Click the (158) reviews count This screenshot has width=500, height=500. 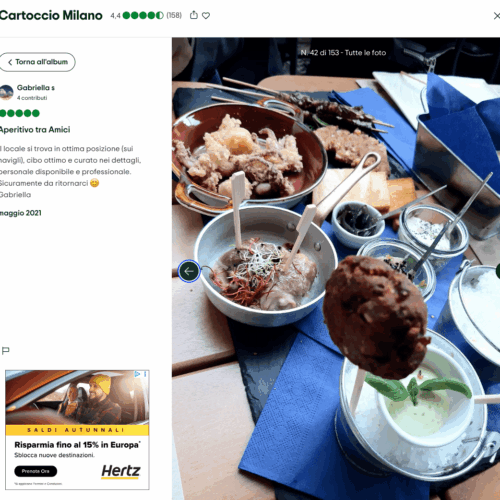(x=174, y=15)
